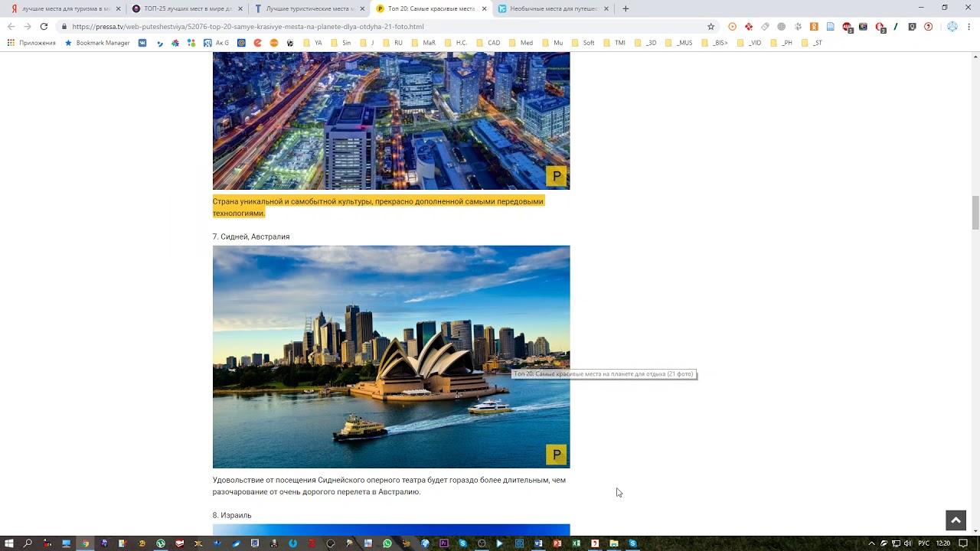The height and width of the screenshot is (551, 980).
Task: Switch to the Лучшие туристические места tab
Action: click(309, 8)
